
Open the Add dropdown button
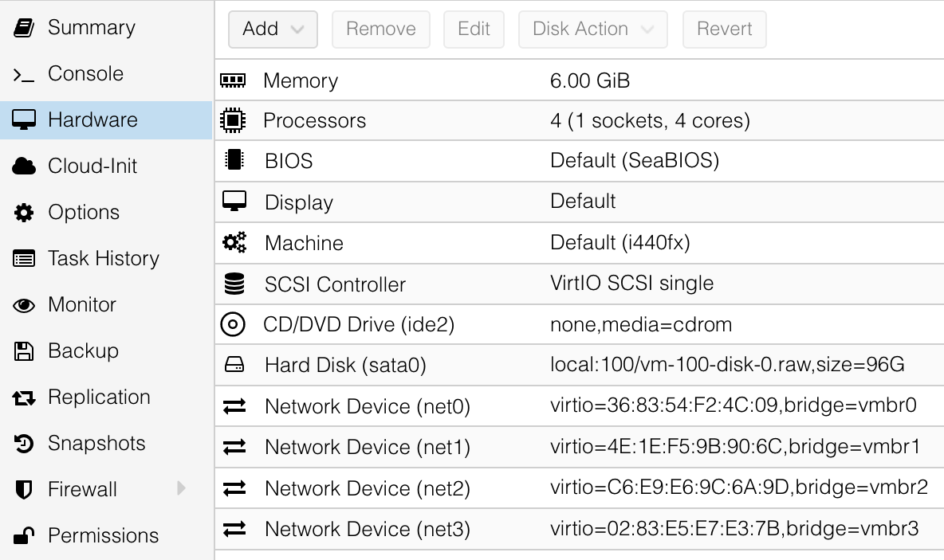[273, 29]
